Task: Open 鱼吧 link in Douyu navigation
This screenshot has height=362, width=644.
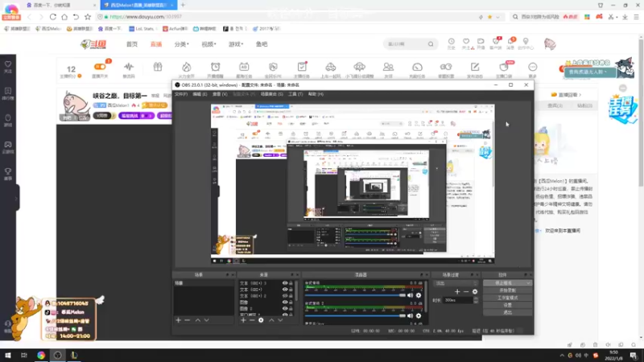Action: [262, 44]
